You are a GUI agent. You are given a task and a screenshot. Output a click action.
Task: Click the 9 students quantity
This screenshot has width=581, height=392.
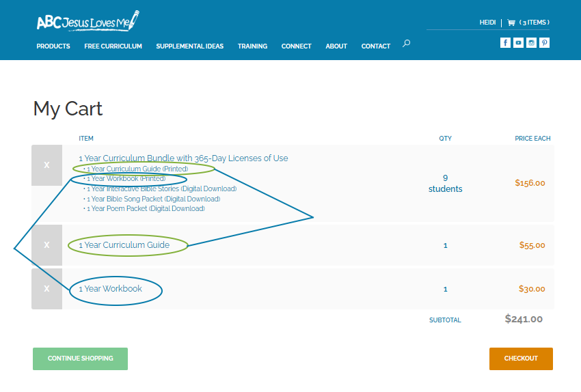(446, 184)
